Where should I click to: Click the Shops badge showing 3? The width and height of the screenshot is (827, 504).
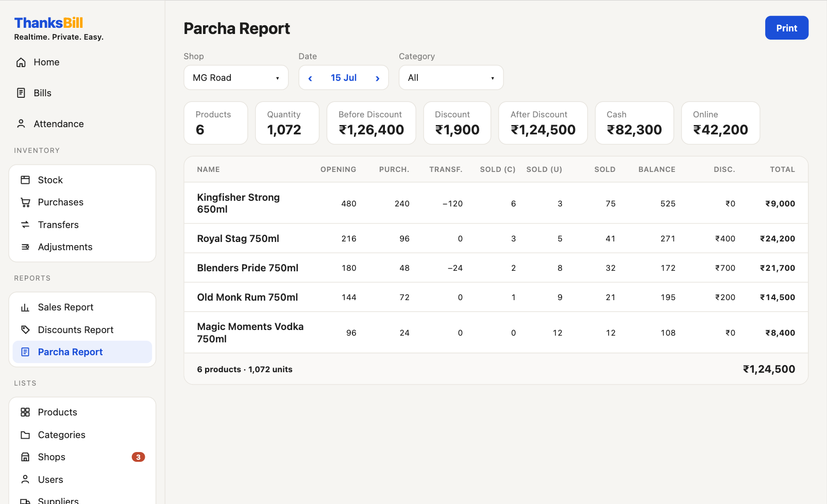click(138, 457)
